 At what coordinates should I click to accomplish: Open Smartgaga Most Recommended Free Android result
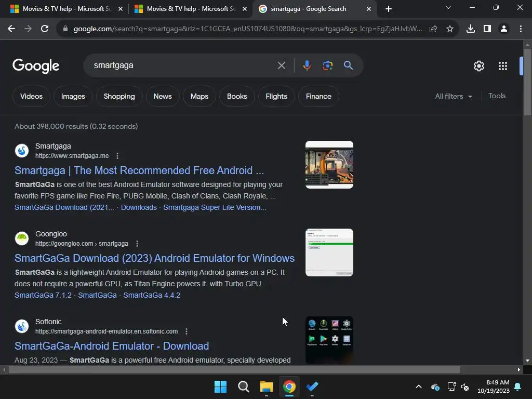(139, 170)
